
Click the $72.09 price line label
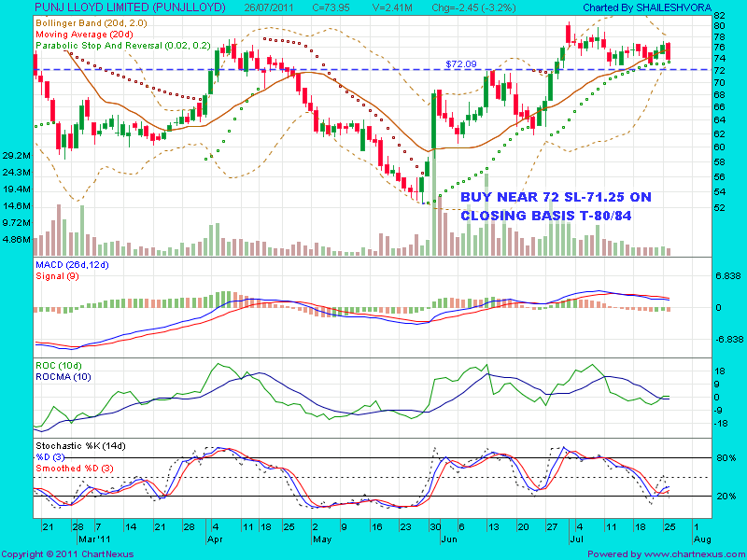tap(459, 63)
